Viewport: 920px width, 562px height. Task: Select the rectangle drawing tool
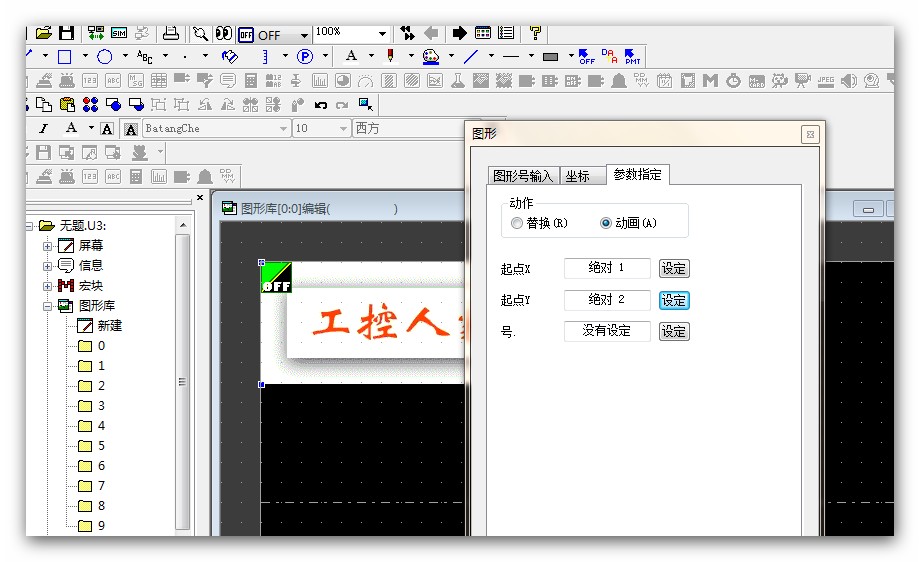point(64,57)
